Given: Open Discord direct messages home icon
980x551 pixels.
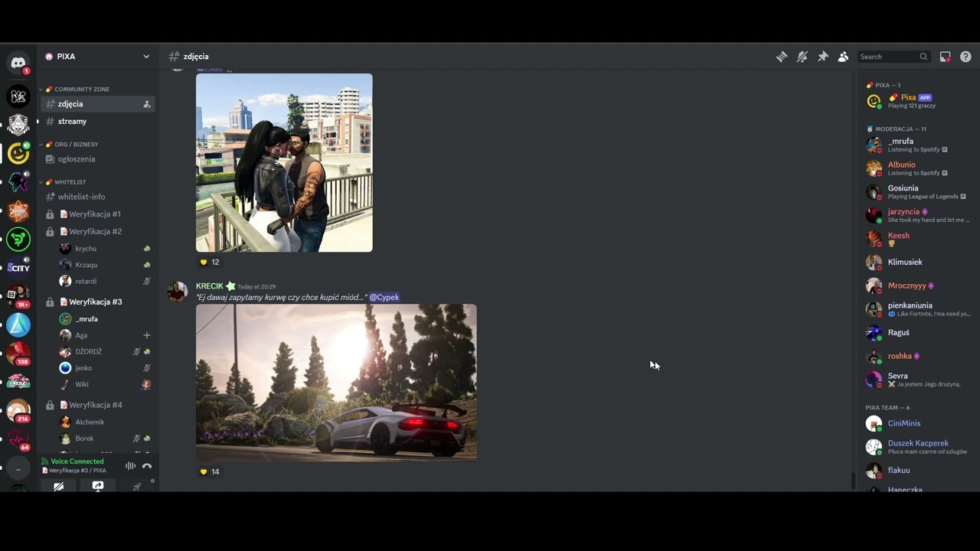Looking at the screenshot, I should coord(18,63).
